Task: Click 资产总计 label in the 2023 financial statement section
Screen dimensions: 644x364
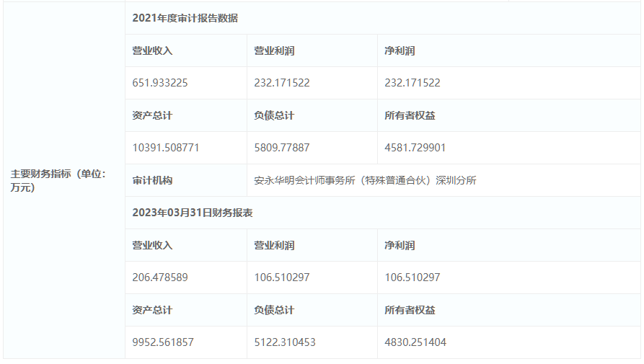Action: 152,310
